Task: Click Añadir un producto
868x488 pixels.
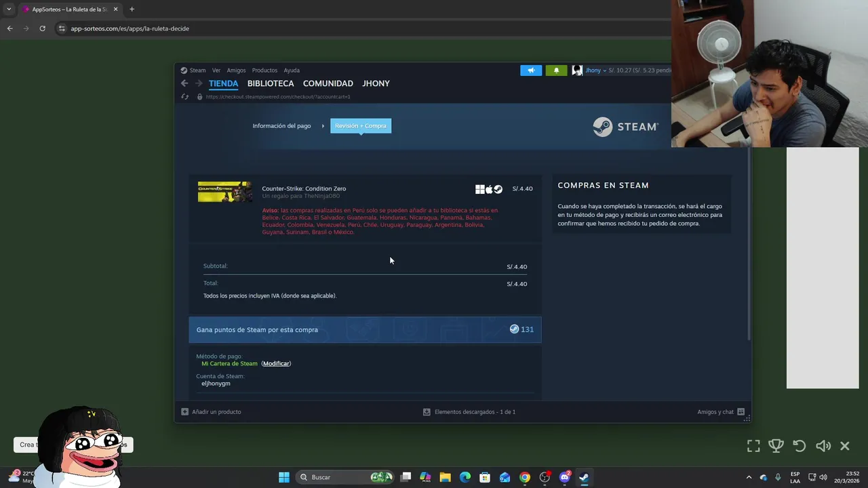Action: [211, 412]
